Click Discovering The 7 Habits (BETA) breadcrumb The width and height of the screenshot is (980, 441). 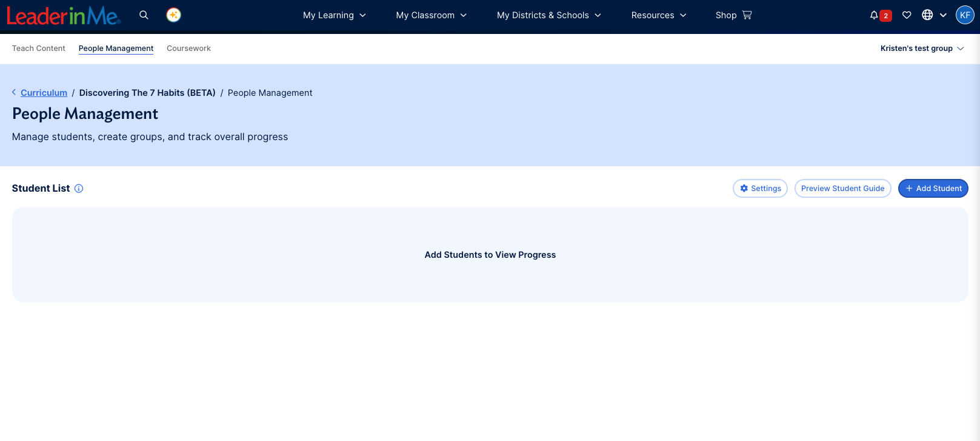(147, 93)
